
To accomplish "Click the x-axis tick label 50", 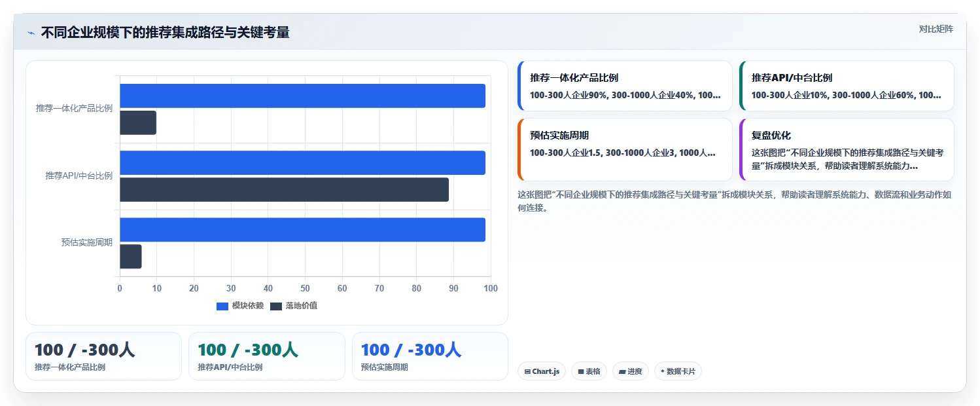I will [306, 289].
